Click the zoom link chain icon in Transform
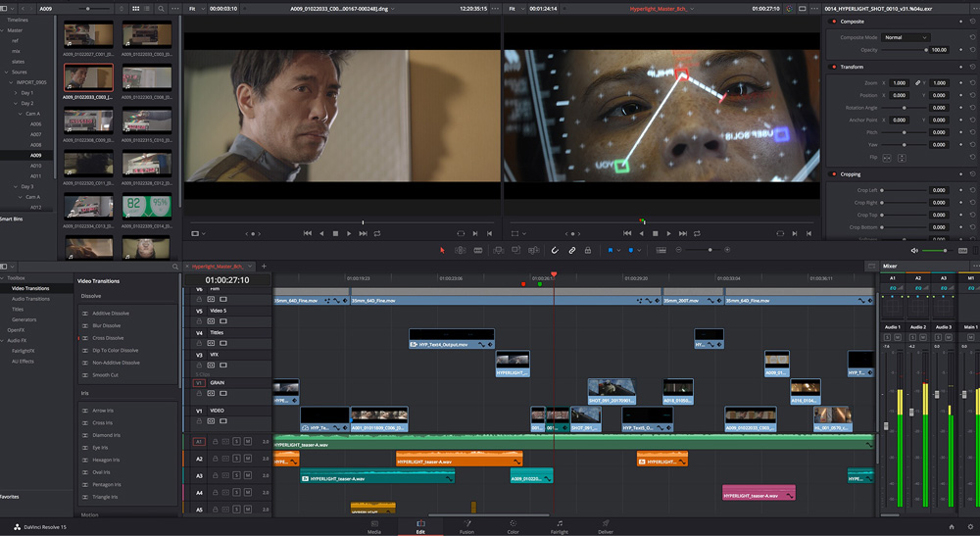Viewport: 980px width, 536px height. (x=917, y=83)
